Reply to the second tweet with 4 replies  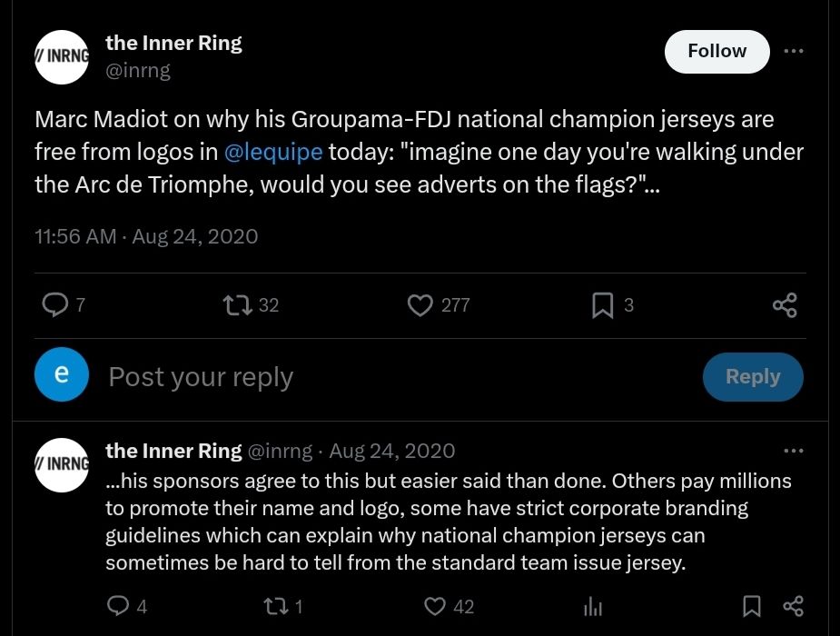(118, 606)
